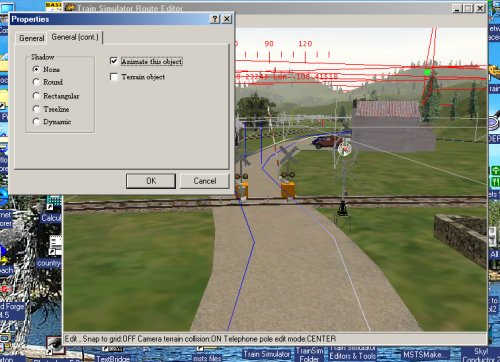The image size is (500, 362).
Task: Close the Train Simulator Route Editor window
Action: [480, 8]
